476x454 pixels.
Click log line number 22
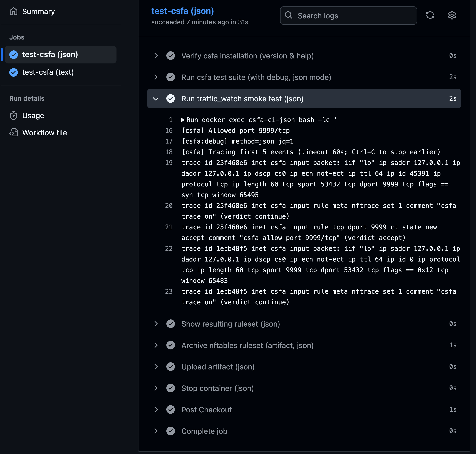click(169, 249)
